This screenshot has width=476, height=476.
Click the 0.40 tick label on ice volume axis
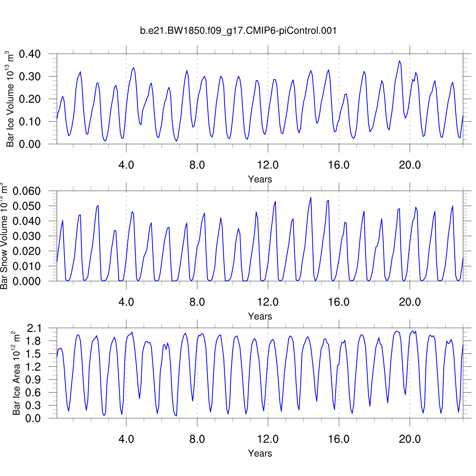[x=30, y=54]
